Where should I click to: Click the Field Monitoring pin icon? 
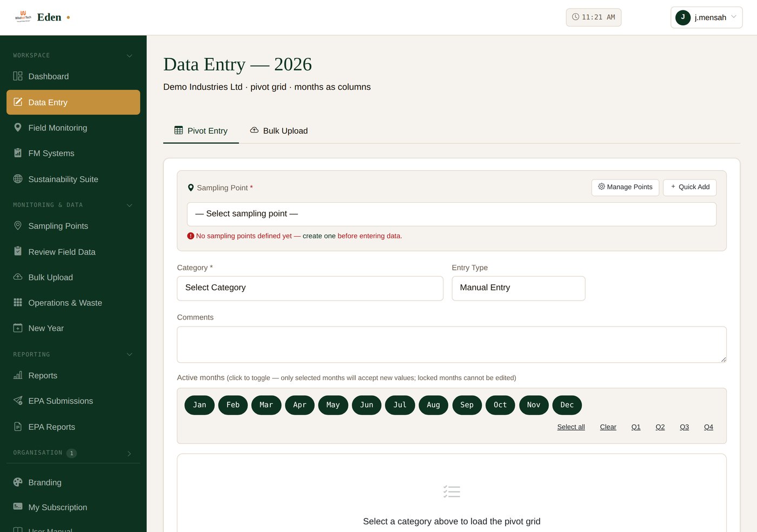point(18,128)
